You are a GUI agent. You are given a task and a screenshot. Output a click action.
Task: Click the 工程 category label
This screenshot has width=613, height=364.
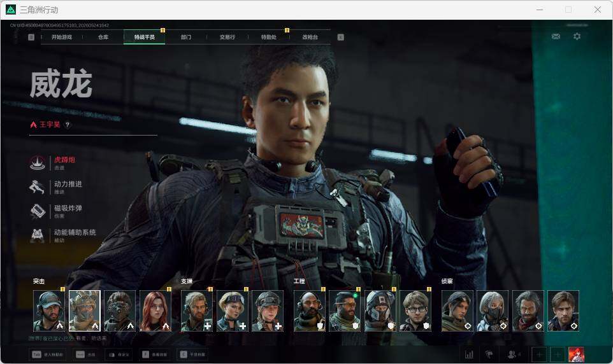point(299,281)
